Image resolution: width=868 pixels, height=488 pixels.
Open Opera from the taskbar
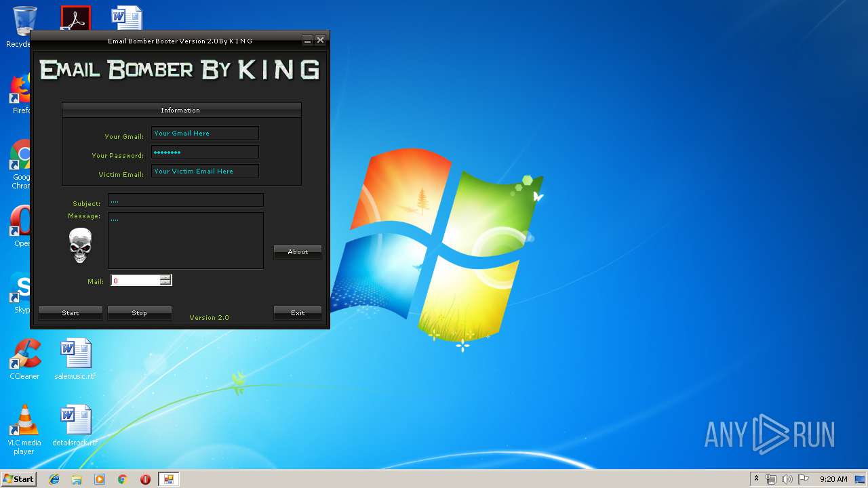coord(145,479)
